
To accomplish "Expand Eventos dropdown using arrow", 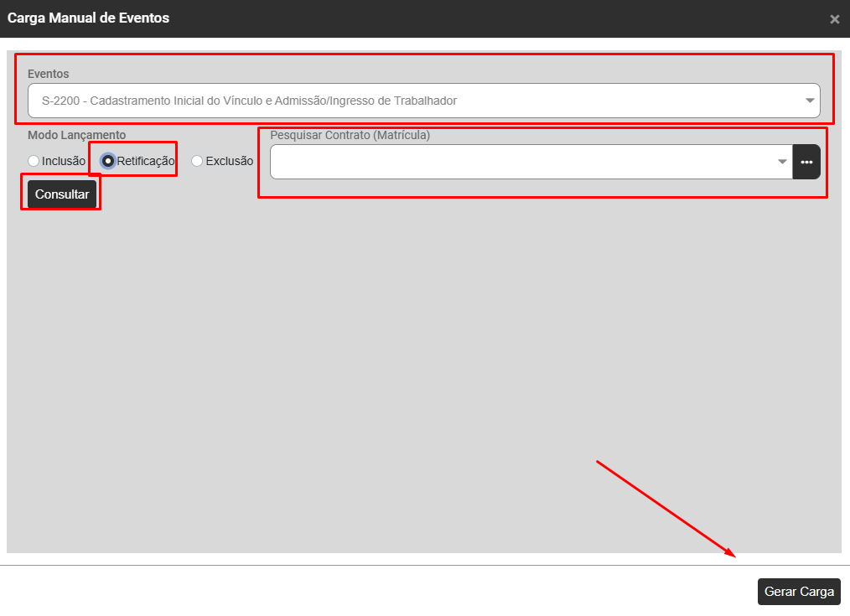I will (x=809, y=101).
